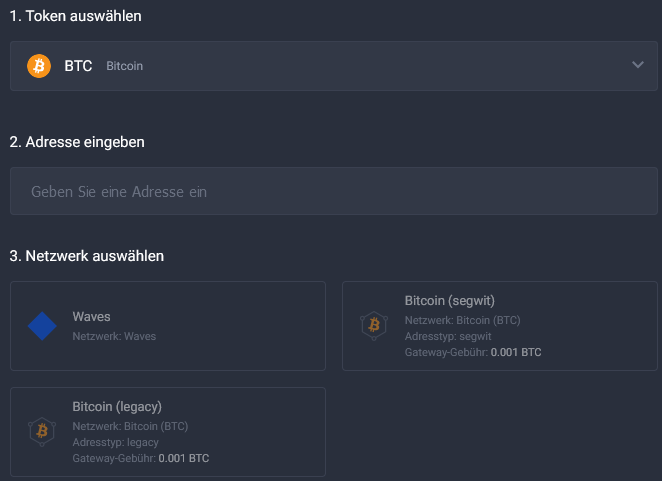
Task: Click the Netzwerk: Waves label
Action: tap(114, 336)
